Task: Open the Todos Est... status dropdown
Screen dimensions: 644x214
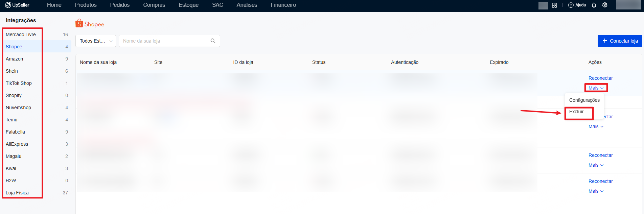Action: (96, 41)
